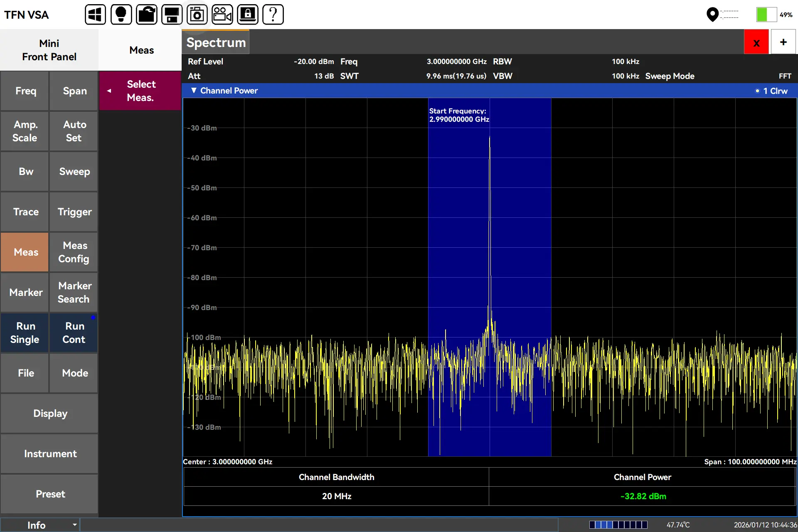Click the Att value 13 dB

pyautogui.click(x=324, y=76)
